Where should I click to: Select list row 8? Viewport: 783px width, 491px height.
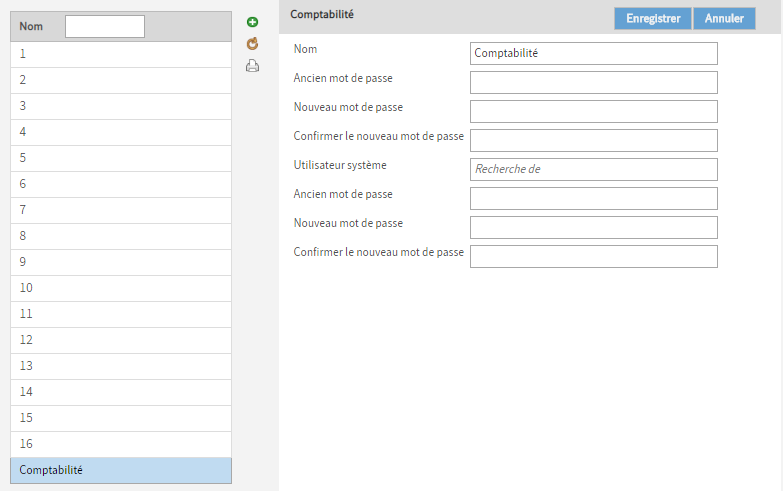(x=121, y=236)
